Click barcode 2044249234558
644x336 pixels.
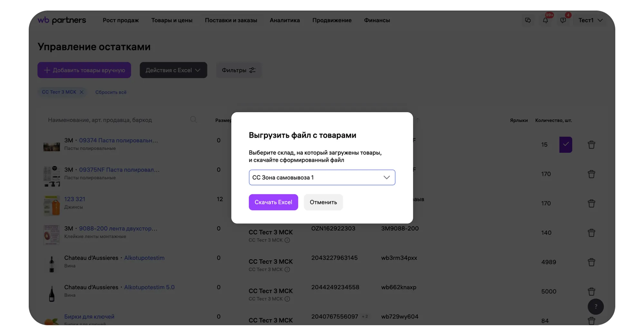pos(335,287)
